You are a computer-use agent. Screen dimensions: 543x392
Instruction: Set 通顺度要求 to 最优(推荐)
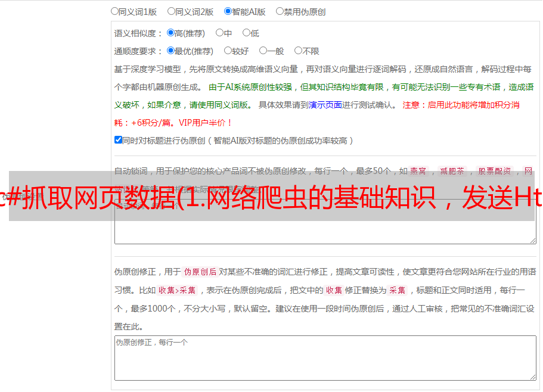170,51
